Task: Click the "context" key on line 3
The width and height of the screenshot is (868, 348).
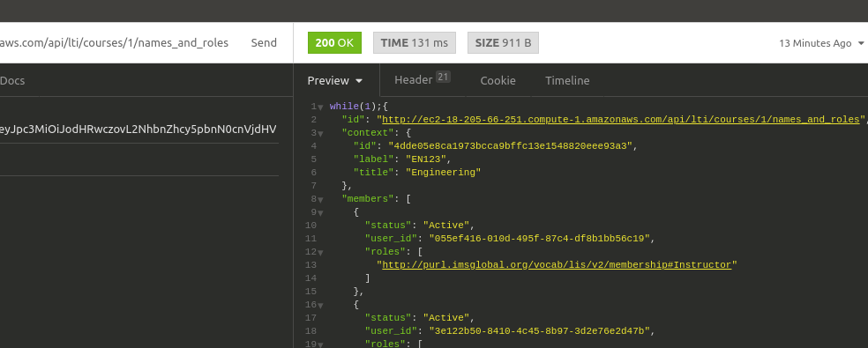Action: [368, 133]
